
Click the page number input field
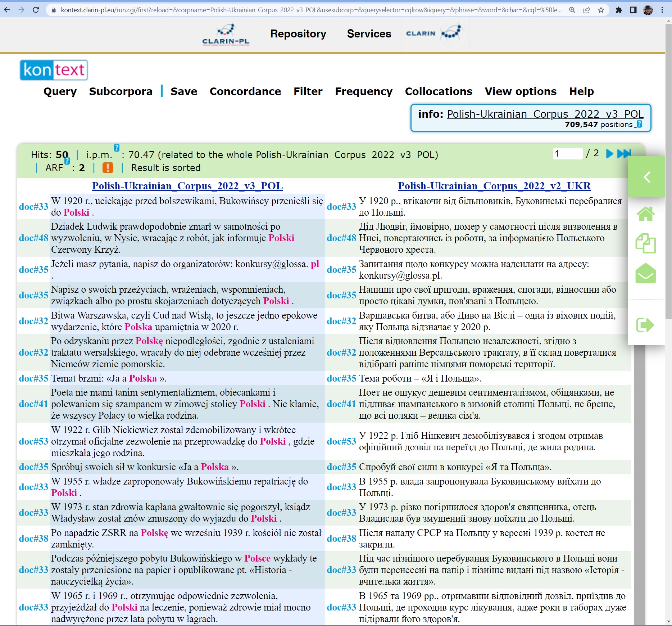(x=567, y=154)
